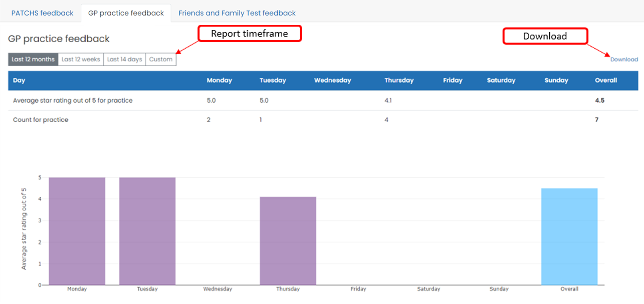Select the Tuesday bar in the chart
This screenshot has width=644, height=304.
pos(147,231)
